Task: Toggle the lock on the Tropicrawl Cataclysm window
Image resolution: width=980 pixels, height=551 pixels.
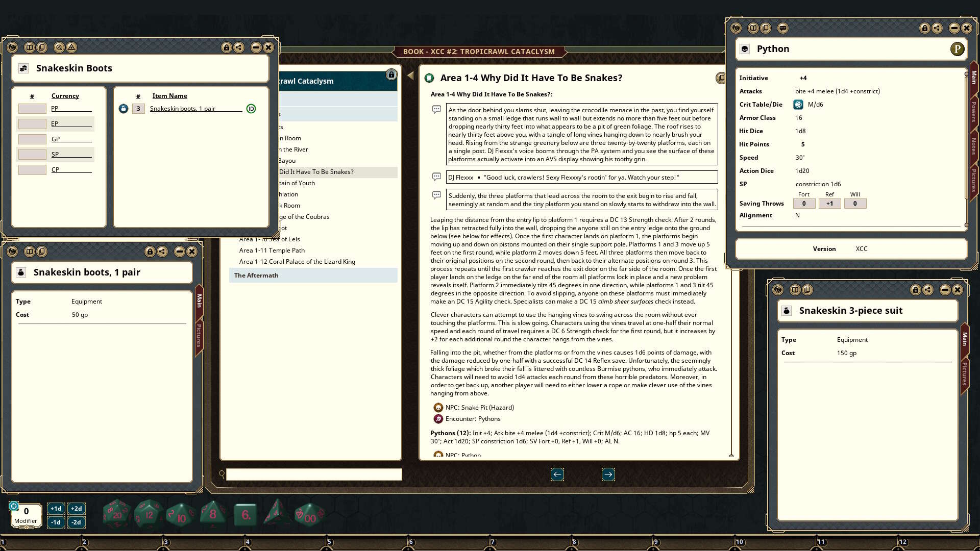Action: coord(391,74)
